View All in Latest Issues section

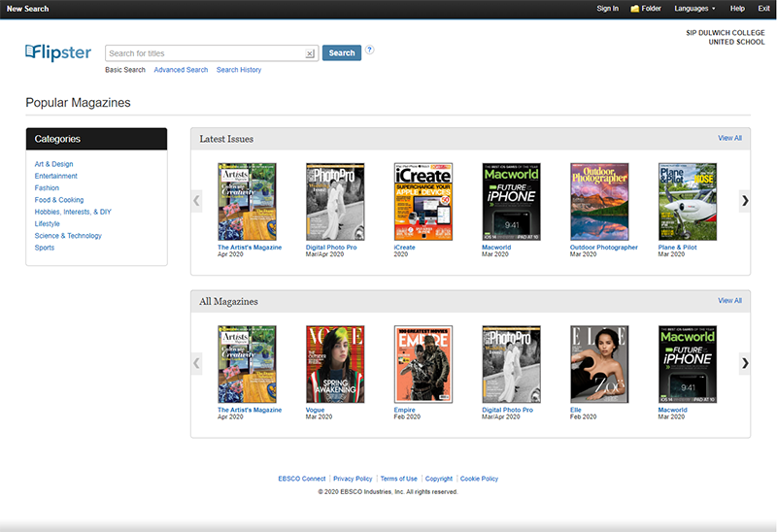(x=730, y=138)
